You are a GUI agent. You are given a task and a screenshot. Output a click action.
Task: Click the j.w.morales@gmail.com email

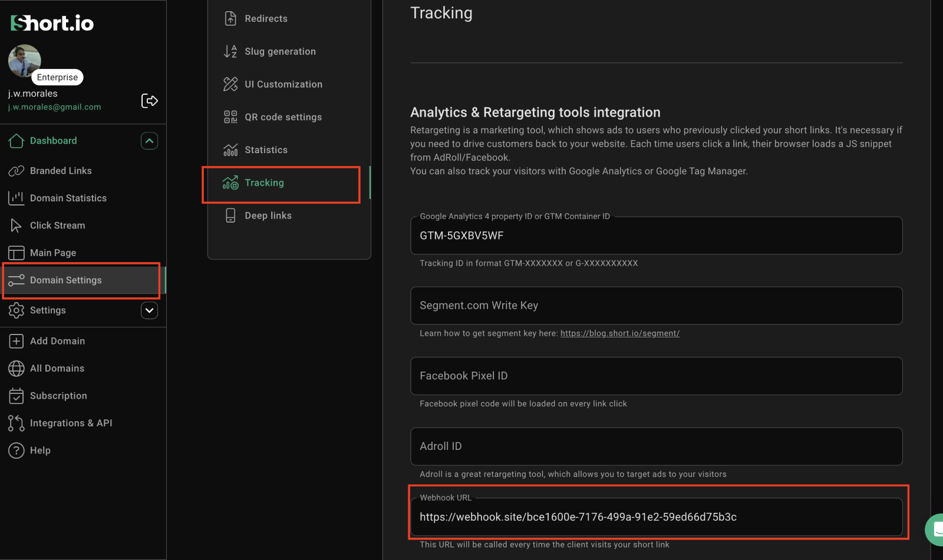click(x=54, y=107)
